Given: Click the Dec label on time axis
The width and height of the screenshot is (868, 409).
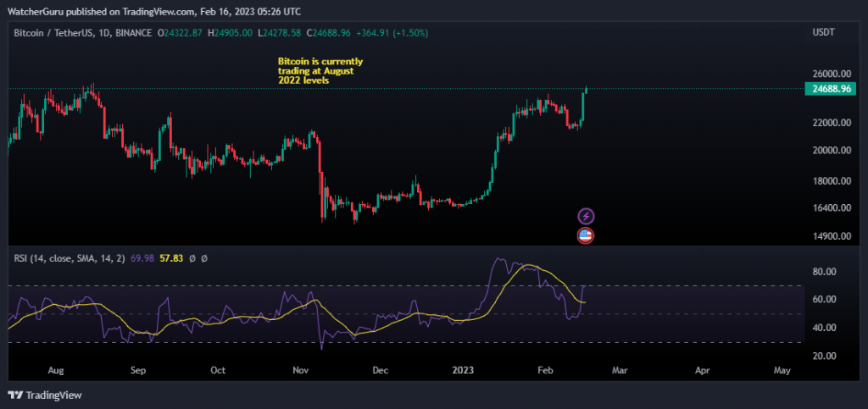Looking at the screenshot, I should pos(381,370).
